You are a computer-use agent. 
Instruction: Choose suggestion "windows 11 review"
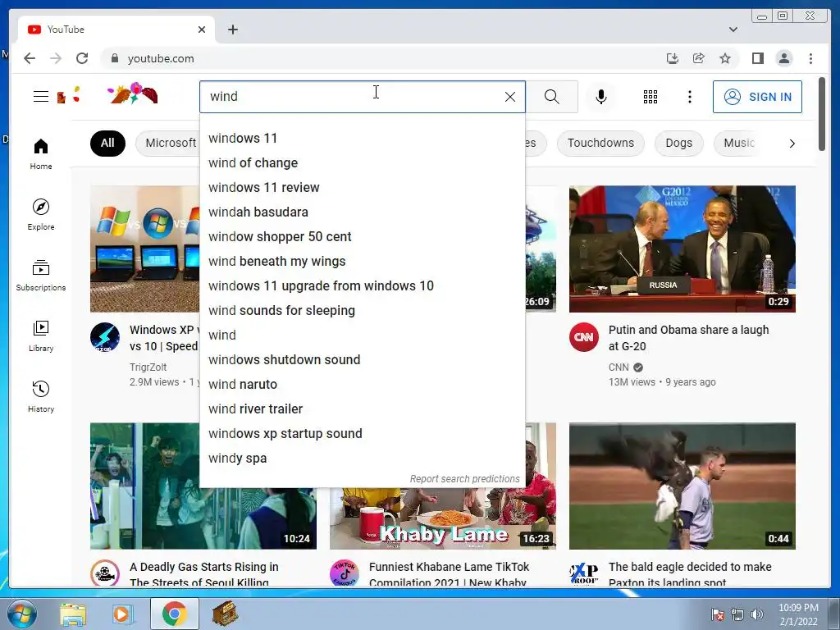(362, 188)
